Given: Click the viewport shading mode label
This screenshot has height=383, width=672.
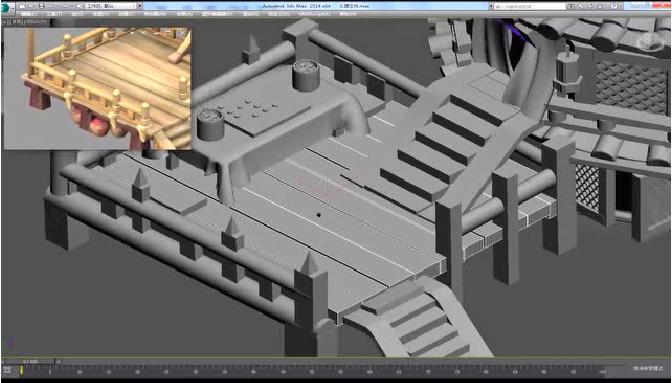Looking at the screenshot, I should click(36, 22).
